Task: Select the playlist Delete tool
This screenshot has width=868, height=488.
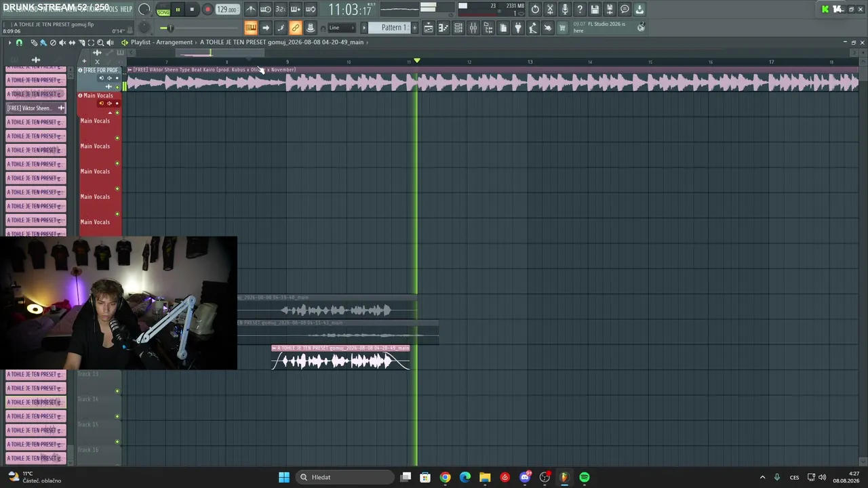Action: pyautogui.click(x=53, y=42)
